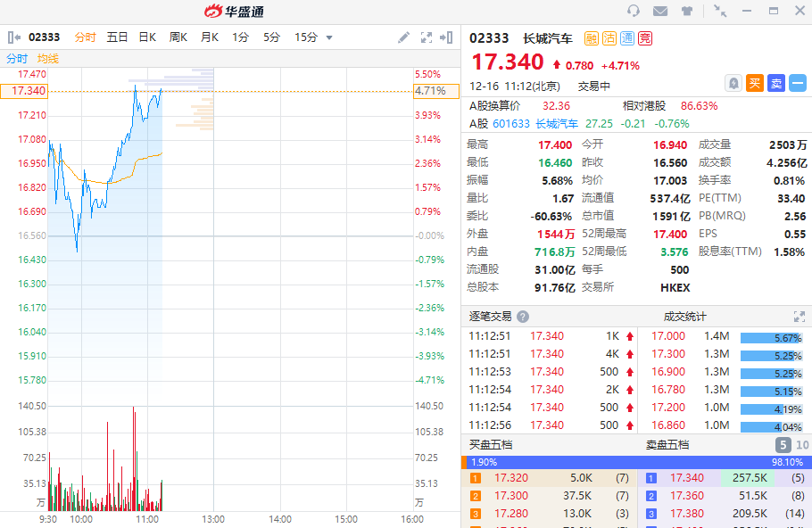Select the 逐笔交易 section header
This screenshot has width=812, height=528.
[490, 317]
